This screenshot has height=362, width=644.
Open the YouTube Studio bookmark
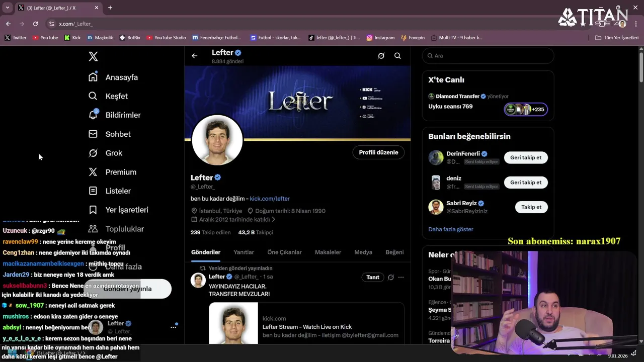pyautogui.click(x=166, y=38)
